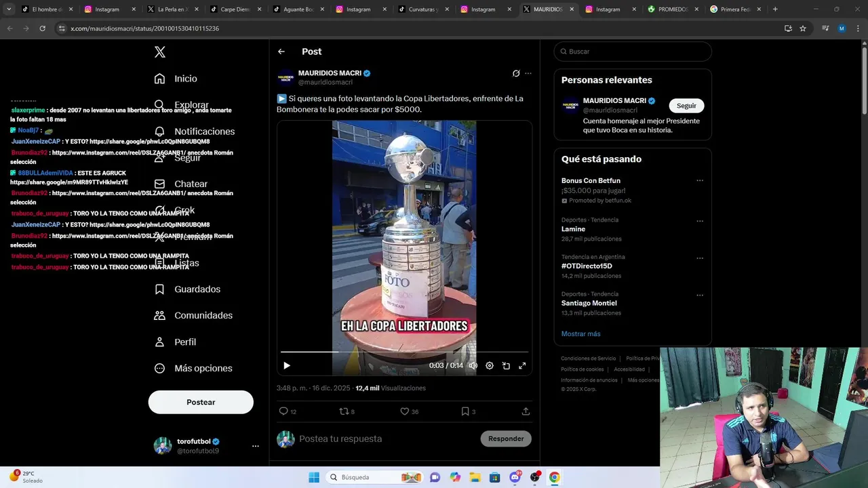The width and height of the screenshot is (868, 488).
Task: Click the taskbar Búsqueda search box
Action: point(374,477)
